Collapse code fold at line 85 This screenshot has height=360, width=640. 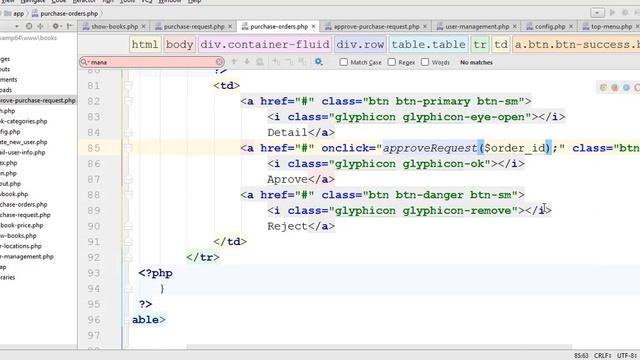point(129,148)
